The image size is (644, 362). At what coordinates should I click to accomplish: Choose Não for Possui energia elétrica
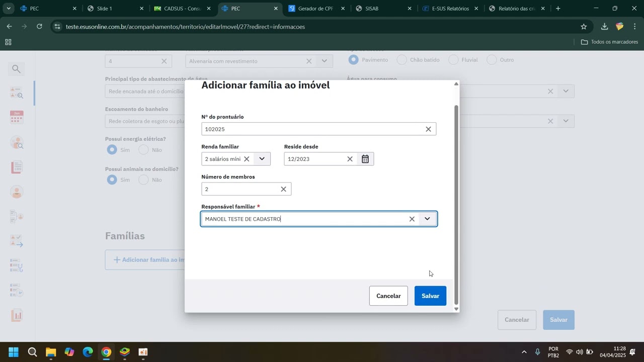click(x=144, y=150)
